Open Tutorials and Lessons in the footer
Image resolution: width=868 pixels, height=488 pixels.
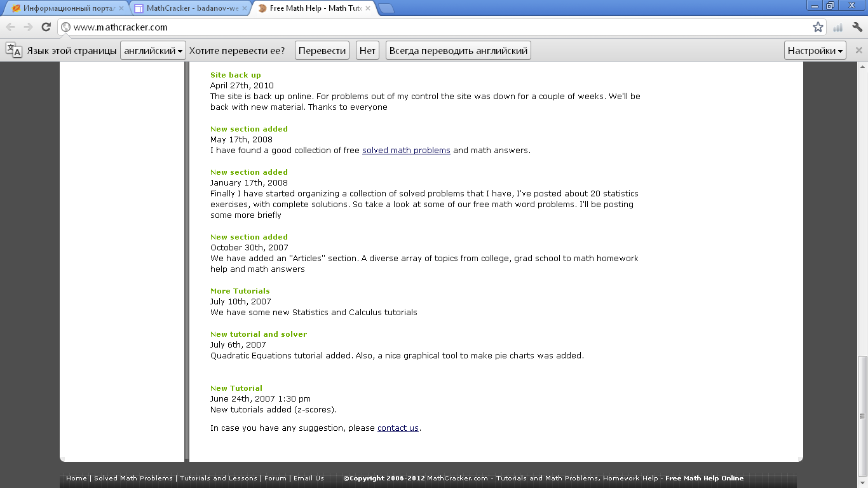(219, 478)
